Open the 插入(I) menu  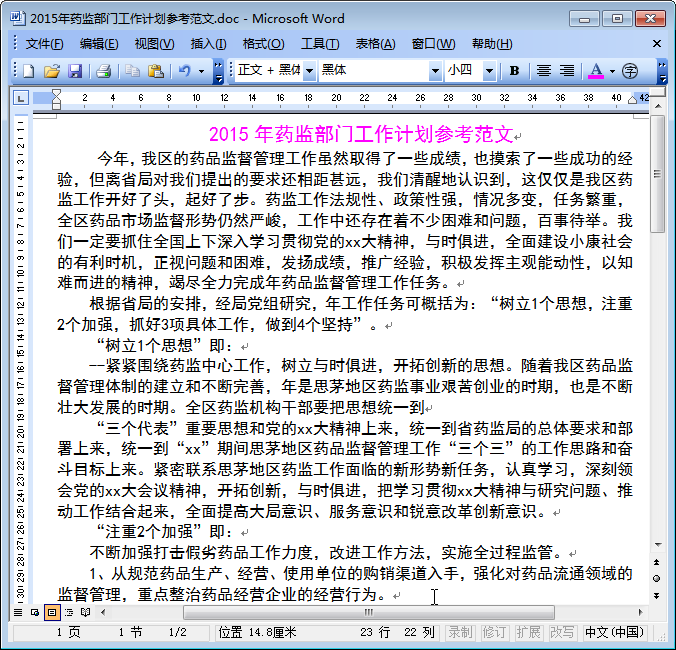[x=209, y=44]
